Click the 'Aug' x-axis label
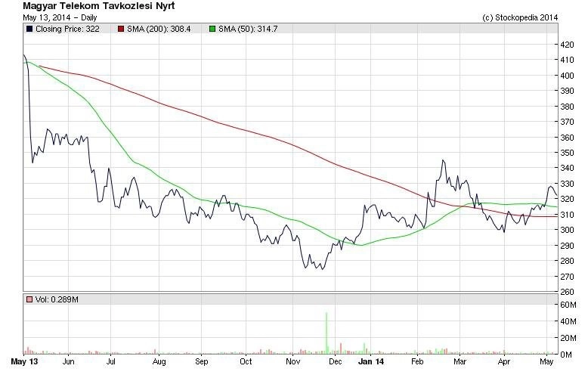The height and width of the screenshot is (381, 588). (x=159, y=362)
